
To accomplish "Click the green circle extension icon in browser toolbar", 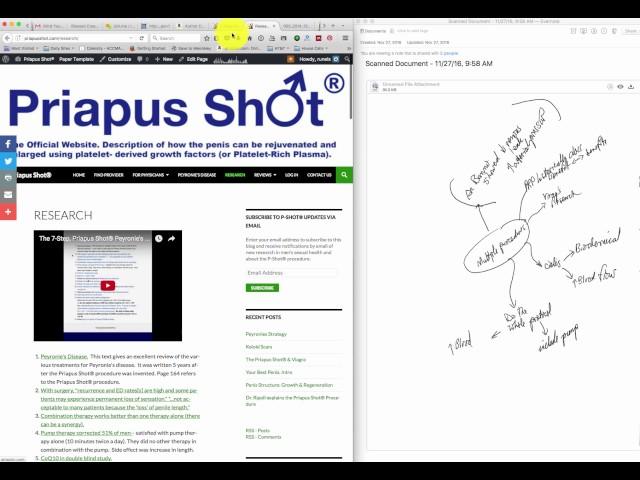I will tap(297, 38).
